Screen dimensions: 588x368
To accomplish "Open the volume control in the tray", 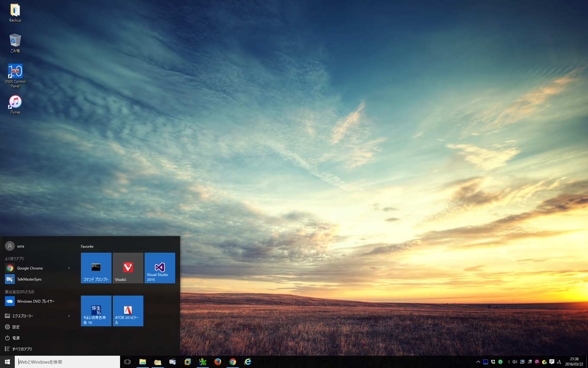I will point(514,362).
